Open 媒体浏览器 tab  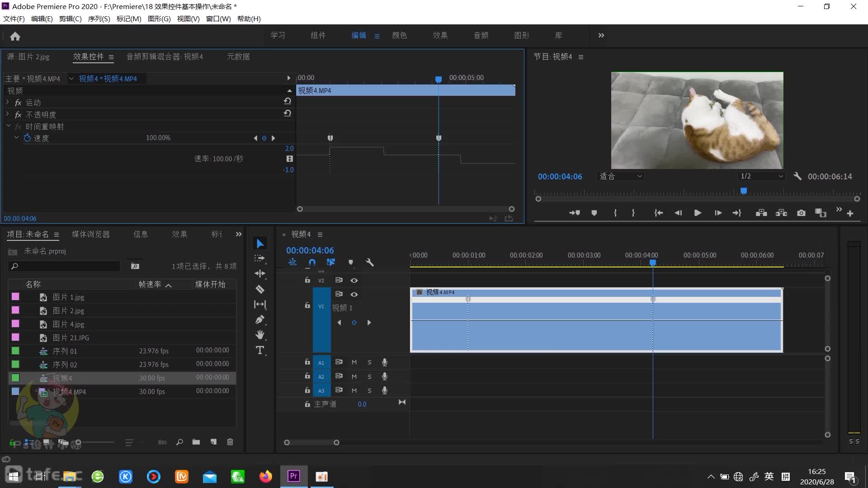click(91, 234)
